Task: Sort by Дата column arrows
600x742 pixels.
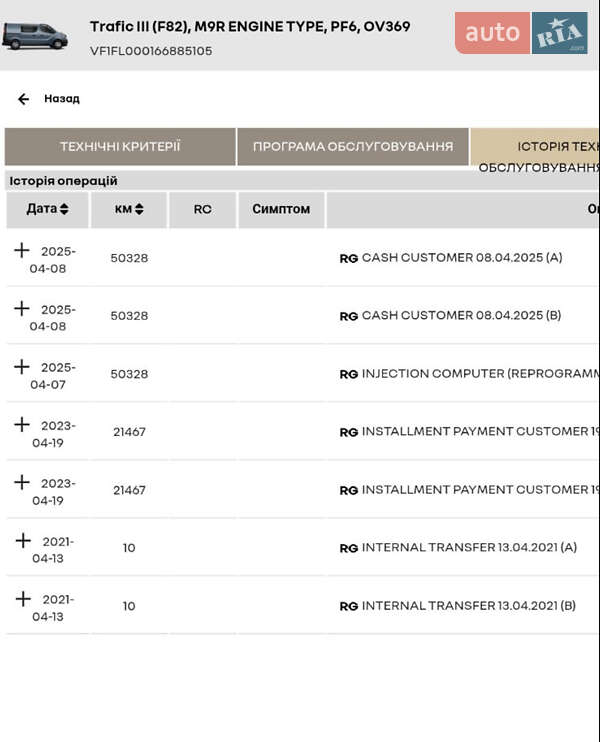Action: tap(64, 209)
